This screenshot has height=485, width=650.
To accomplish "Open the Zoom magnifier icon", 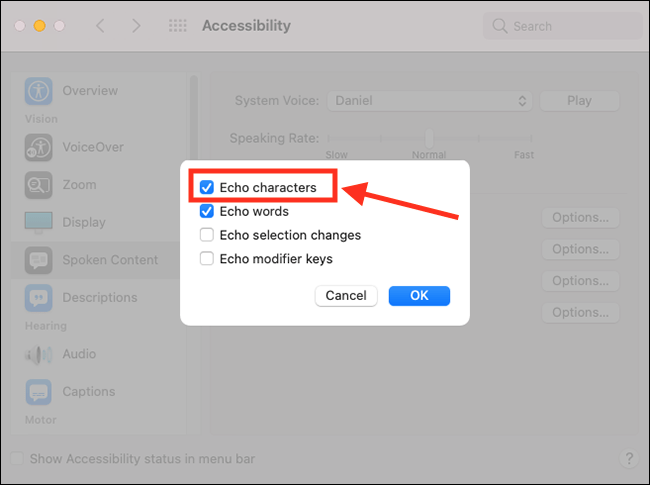I will 39,185.
